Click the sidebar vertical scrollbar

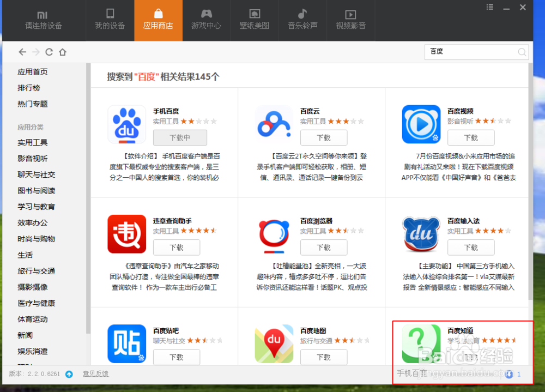tap(88, 198)
